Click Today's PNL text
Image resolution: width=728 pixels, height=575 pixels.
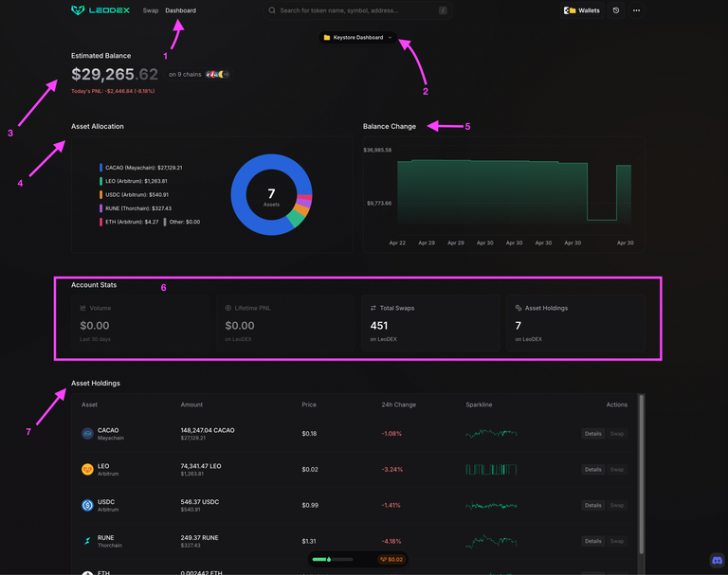113,91
